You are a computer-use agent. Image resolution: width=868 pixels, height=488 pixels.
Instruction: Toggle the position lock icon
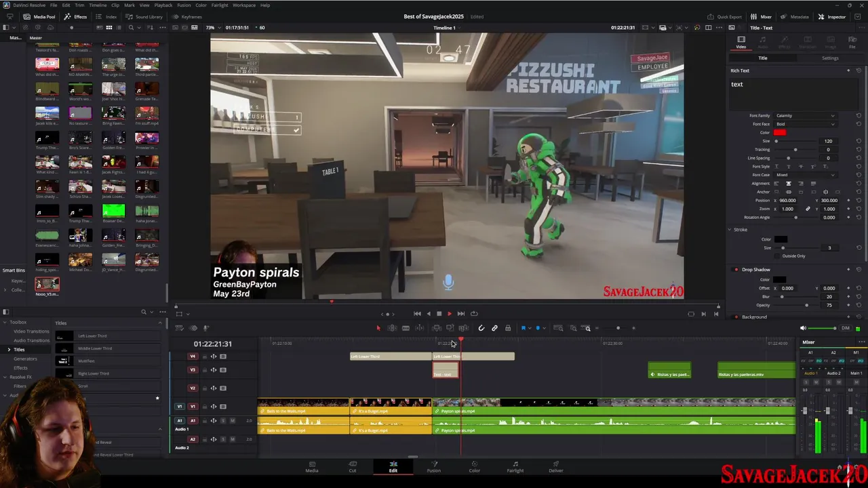pyautogui.click(x=508, y=328)
